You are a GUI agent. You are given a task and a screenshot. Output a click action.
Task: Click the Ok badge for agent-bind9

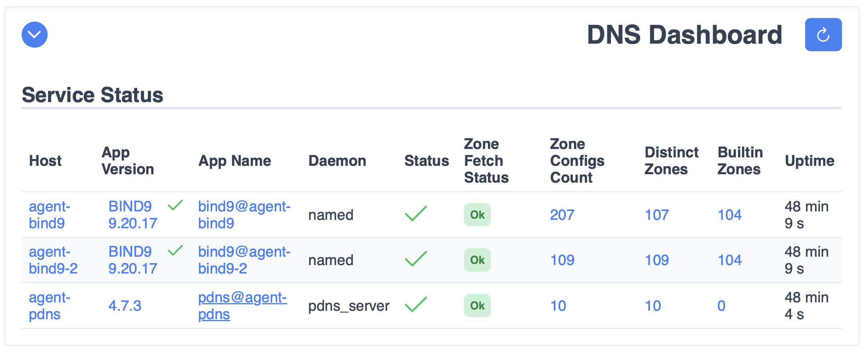477,215
